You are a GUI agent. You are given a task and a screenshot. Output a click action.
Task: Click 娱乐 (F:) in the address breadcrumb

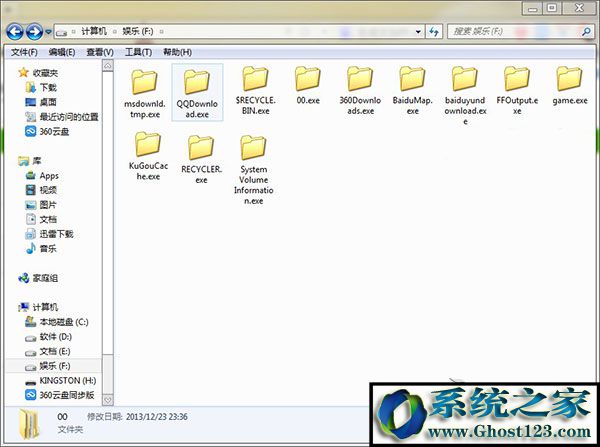click(138, 31)
